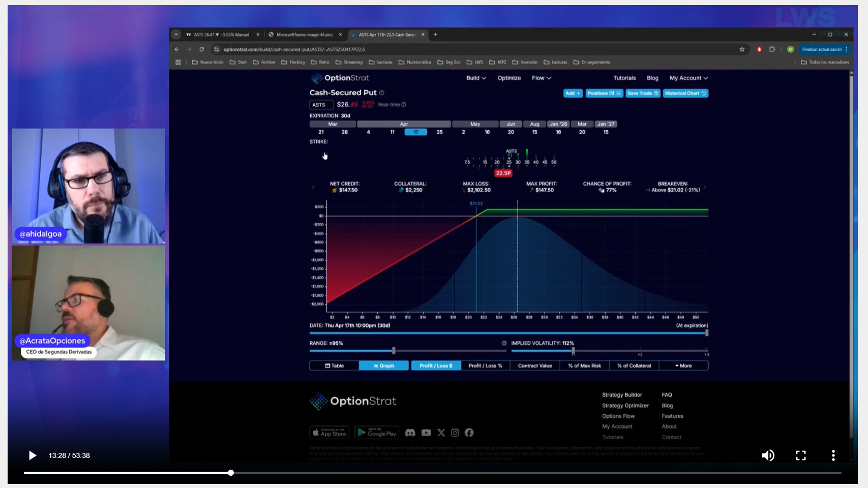Click the App Store download badge
The height and width of the screenshot is (488, 868).
point(330,433)
